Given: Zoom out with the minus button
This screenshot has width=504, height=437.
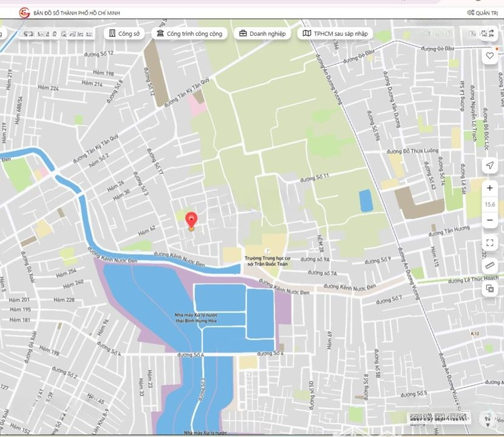Looking at the screenshot, I should (x=489, y=220).
